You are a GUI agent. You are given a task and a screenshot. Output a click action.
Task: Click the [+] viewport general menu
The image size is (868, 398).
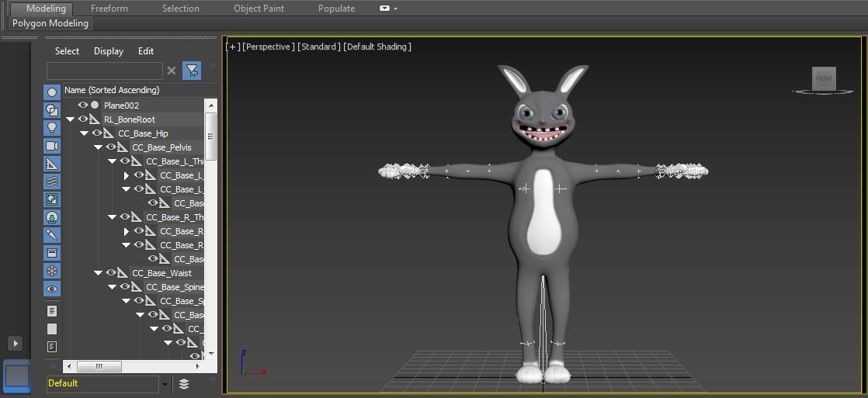[233, 47]
